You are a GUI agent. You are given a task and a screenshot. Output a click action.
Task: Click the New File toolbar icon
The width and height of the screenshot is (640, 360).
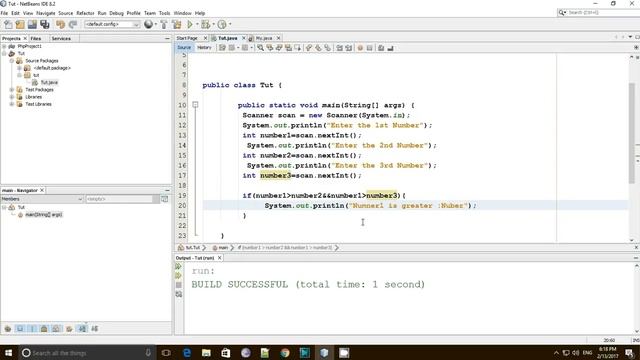click(8, 24)
